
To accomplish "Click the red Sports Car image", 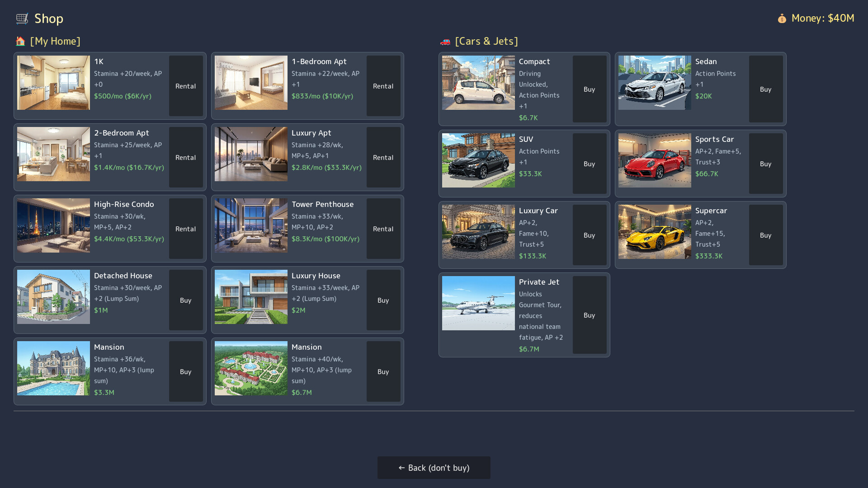I will [655, 160].
